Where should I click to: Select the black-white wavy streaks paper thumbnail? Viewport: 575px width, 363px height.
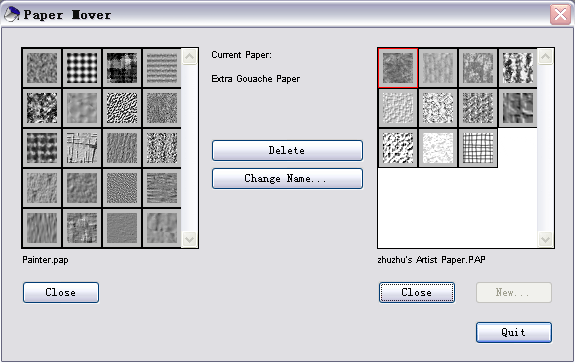click(122, 108)
